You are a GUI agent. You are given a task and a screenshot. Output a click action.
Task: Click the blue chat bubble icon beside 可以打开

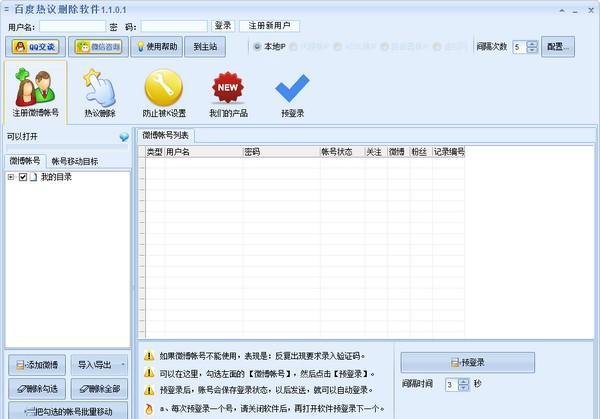coord(124,137)
